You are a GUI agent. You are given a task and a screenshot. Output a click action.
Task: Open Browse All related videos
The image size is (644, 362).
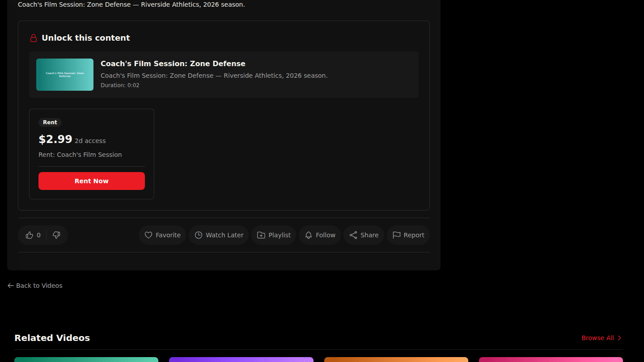click(602, 338)
